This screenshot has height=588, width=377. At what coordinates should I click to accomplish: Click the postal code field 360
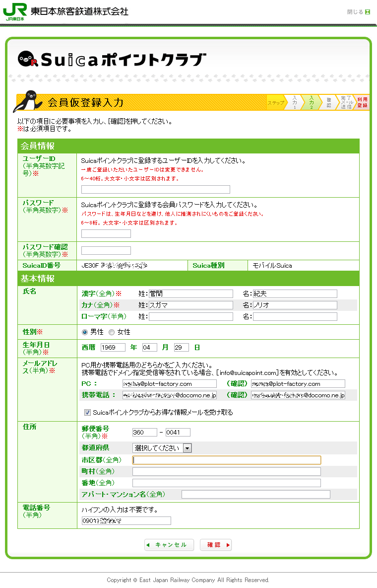[145, 433]
